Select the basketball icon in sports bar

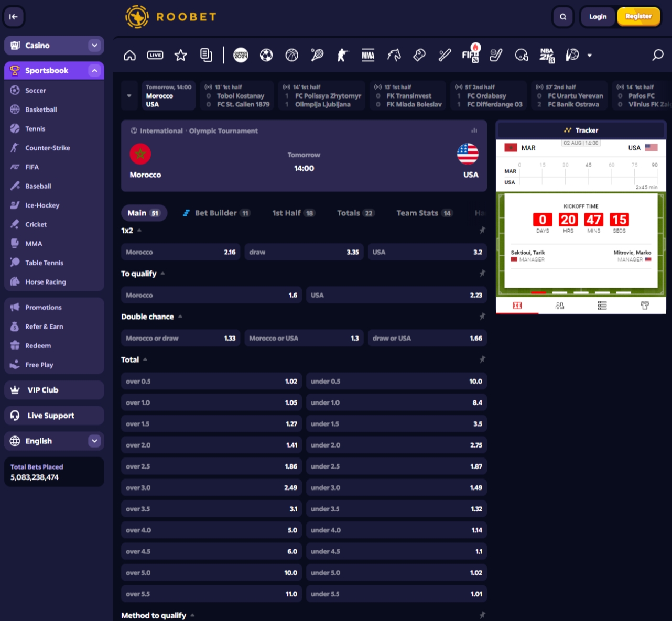coord(292,55)
